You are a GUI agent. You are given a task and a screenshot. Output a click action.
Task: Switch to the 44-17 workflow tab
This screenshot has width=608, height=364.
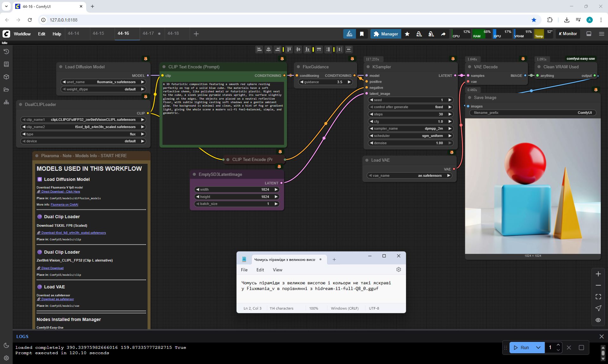[148, 33]
